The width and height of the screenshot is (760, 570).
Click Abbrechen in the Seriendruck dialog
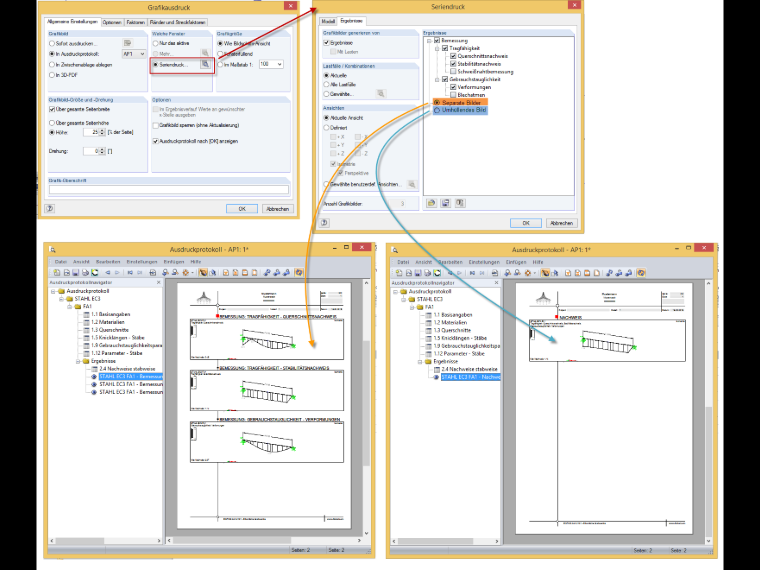tap(562, 223)
